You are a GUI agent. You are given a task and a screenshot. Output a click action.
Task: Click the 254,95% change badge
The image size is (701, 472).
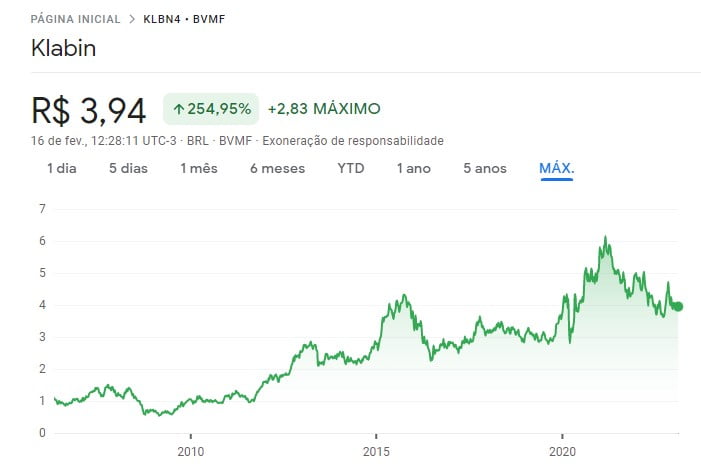[x=210, y=109]
